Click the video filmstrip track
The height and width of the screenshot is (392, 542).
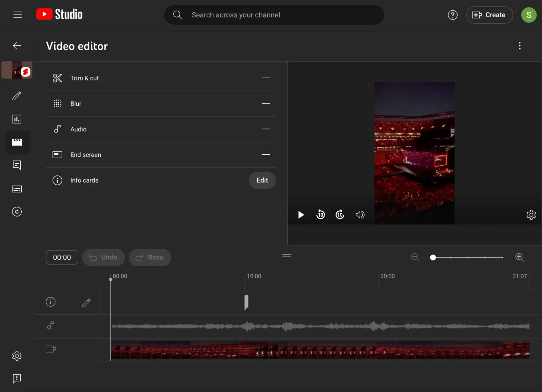pos(320,350)
